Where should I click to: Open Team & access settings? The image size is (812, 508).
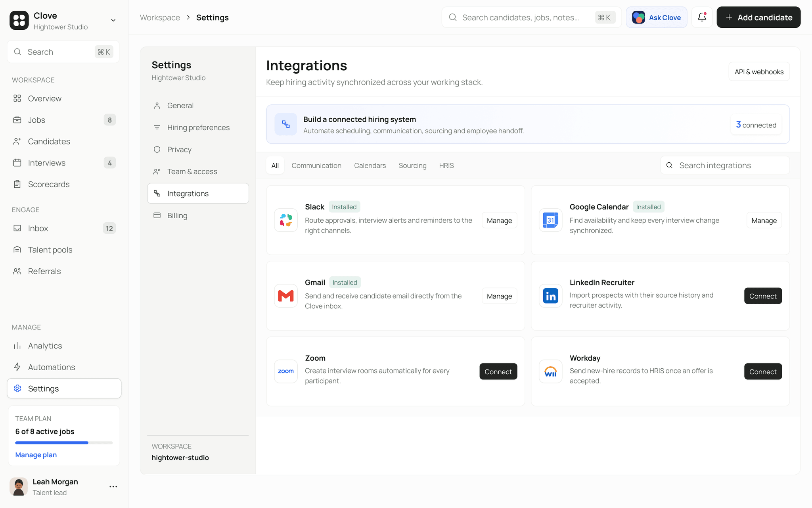coord(198,171)
